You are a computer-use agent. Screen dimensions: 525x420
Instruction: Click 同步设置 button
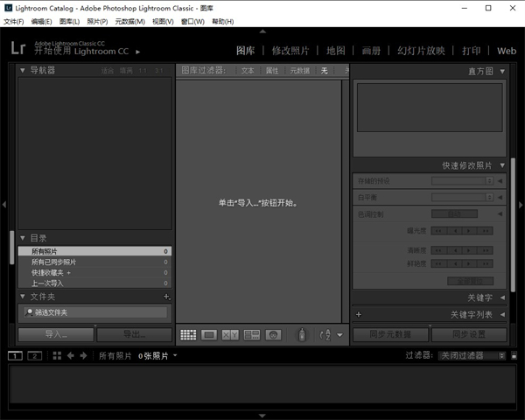pos(469,334)
